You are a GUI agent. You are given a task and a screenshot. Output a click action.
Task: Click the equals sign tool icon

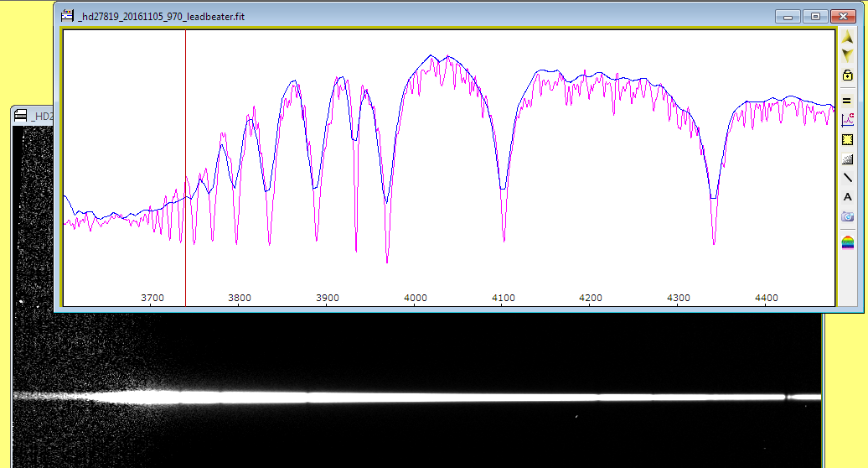pos(847,100)
